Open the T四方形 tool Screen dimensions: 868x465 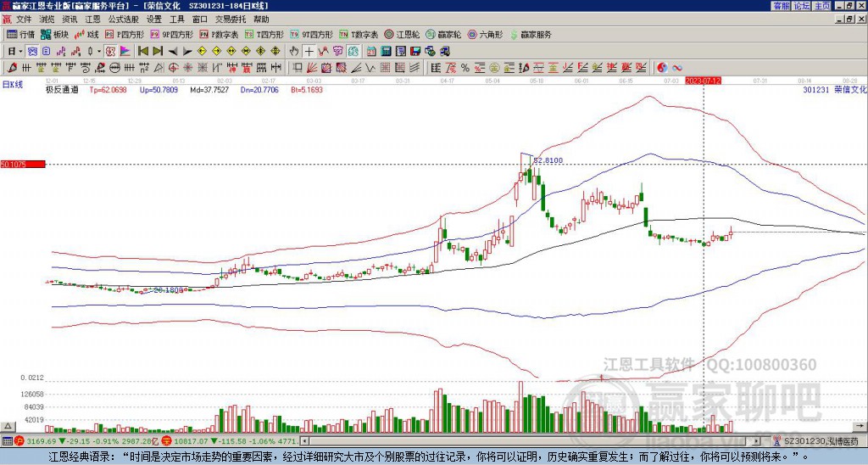point(264,34)
